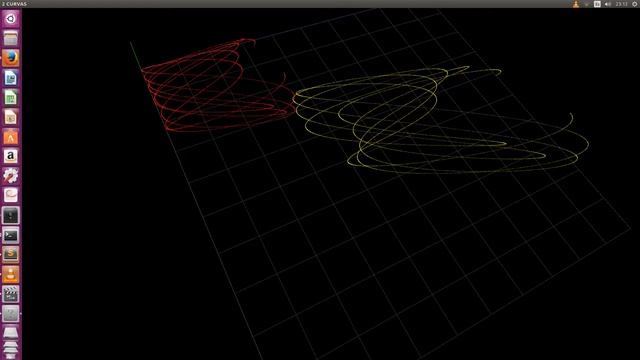Viewport: 640px width, 360px height.
Task: Open LibreOffice Impress presentation icon
Action: 11,117
